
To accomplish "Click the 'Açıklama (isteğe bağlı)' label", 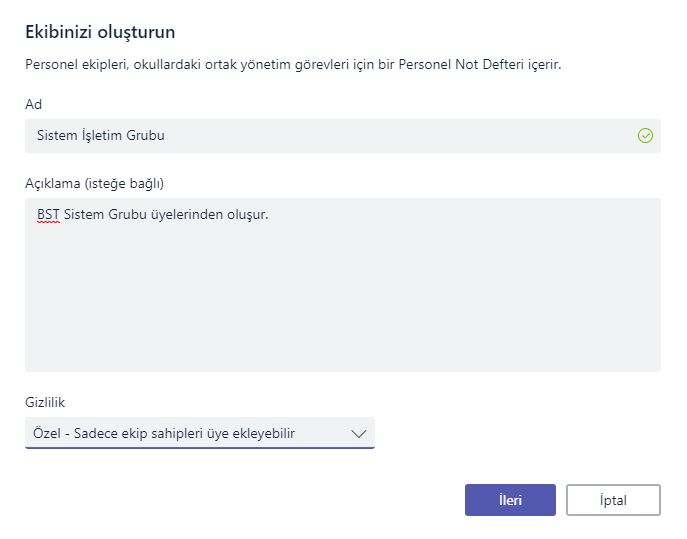I will [94, 183].
